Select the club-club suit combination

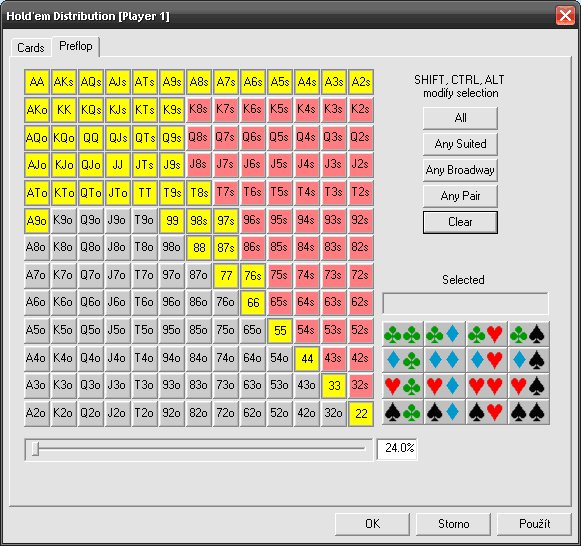402,334
